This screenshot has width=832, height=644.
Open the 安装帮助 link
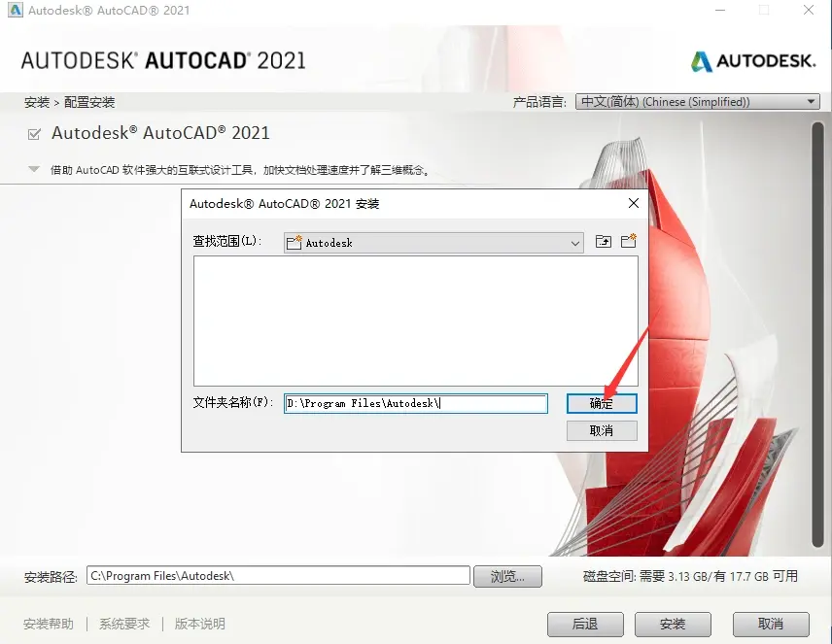pos(49,624)
